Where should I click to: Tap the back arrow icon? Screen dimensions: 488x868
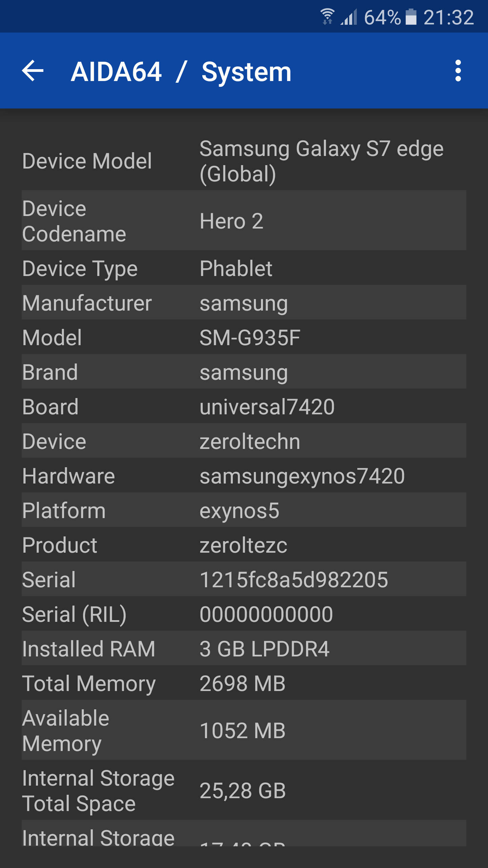click(33, 71)
